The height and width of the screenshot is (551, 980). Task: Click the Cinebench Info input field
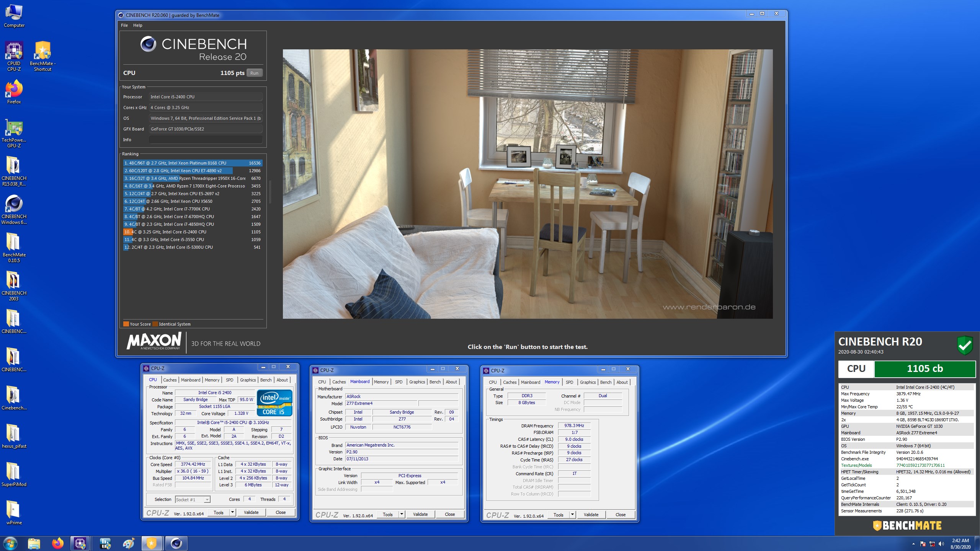(x=206, y=140)
